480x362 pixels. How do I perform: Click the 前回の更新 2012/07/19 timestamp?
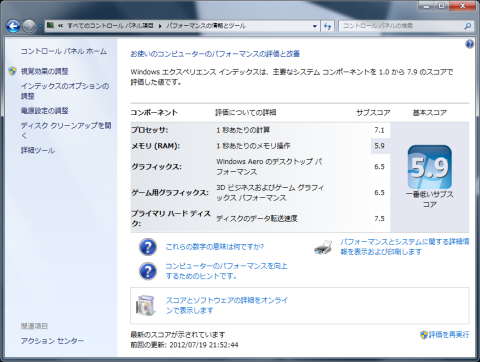(x=184, y=345)
